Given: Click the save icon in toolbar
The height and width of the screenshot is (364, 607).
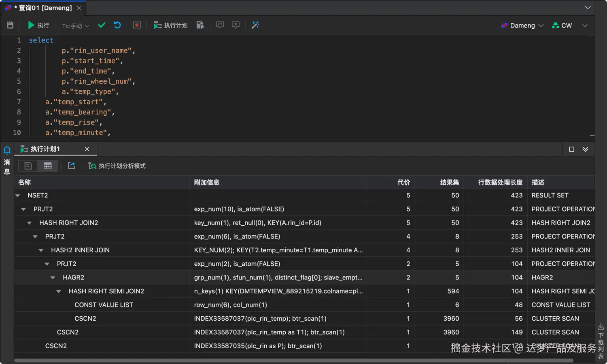Looking at the screenshot, I should (10, 25).
